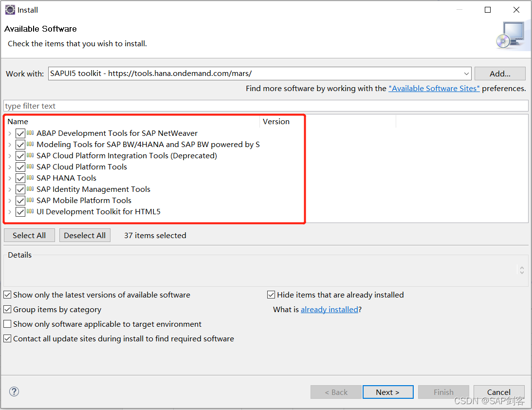The width and height of the screenshot is (532, 410).
Task: Expand Modeling Tools for SAP BW/4HANA node
Action: click(10, 145)
